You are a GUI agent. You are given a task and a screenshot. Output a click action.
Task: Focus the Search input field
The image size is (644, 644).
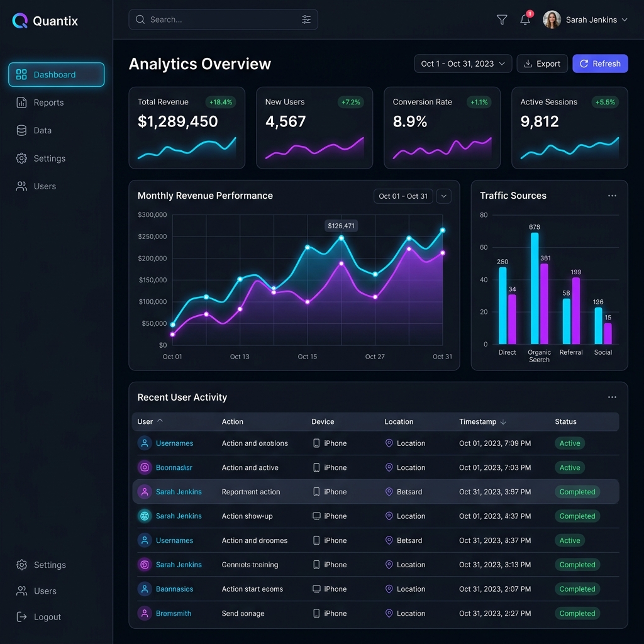tap(223, 19)
